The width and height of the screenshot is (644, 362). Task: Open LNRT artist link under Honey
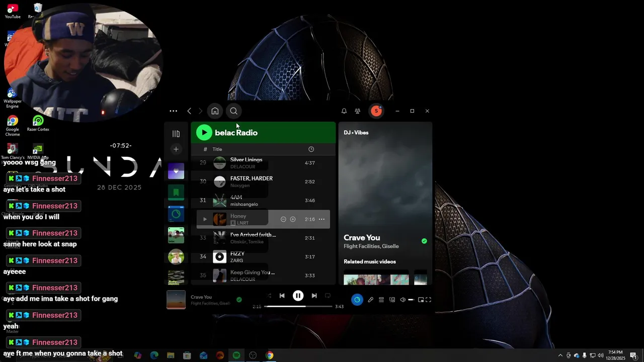coord(243,223)
